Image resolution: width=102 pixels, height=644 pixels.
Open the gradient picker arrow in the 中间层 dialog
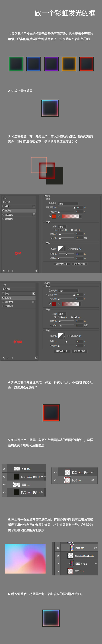pos(80,304)
